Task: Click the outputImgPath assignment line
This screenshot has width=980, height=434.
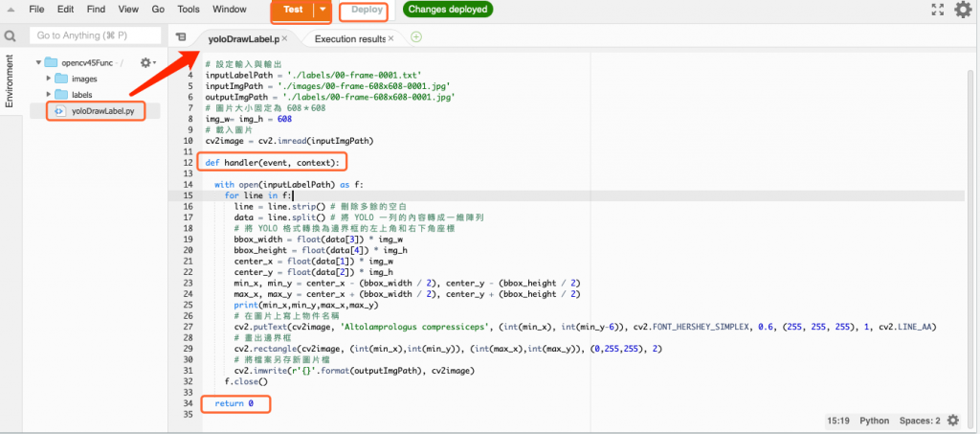Action: coord(330,98)
